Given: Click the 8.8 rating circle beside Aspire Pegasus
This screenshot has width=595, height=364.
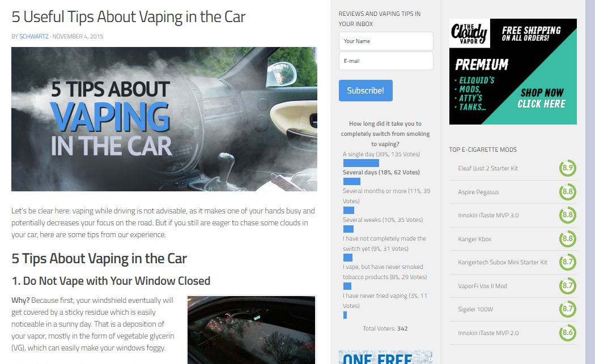Looking at the screenshot, I should coord(567,192).
